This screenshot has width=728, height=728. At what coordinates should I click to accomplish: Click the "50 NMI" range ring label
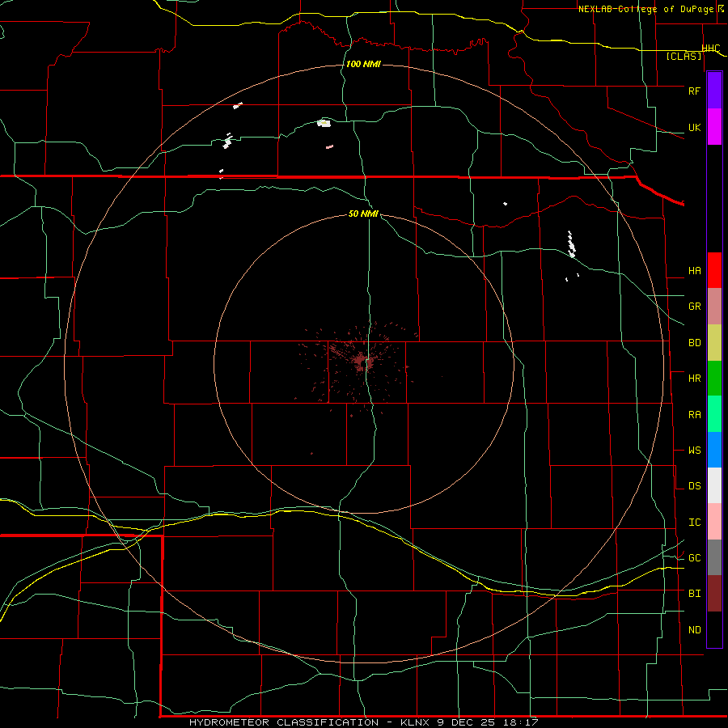(363, 214)
